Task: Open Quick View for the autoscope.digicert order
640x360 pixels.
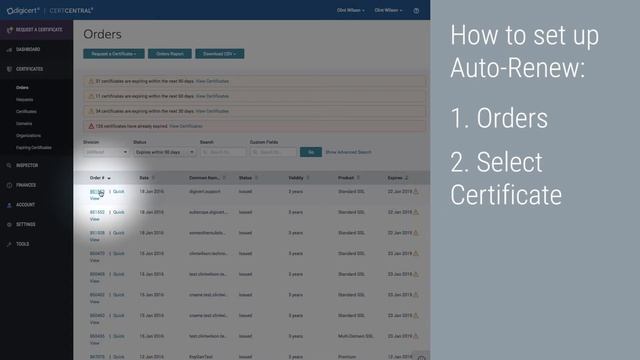Action: pyautogui.click(x=118, y=212)
